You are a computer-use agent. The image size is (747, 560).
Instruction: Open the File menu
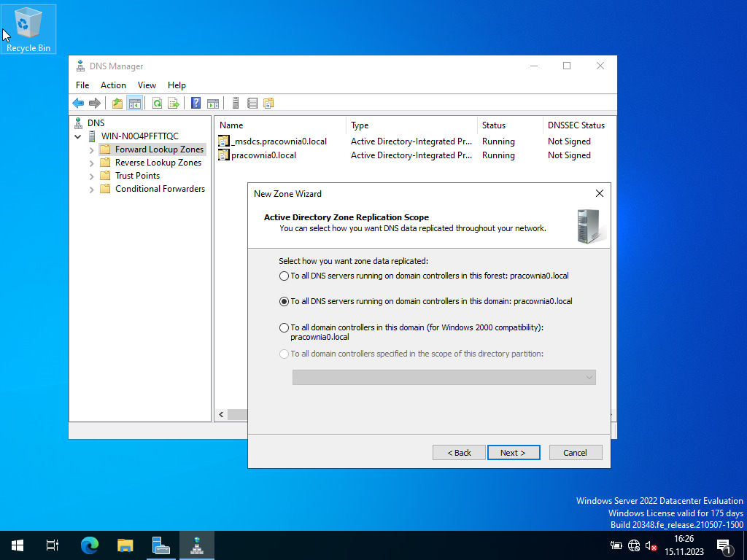pos(82,85)
